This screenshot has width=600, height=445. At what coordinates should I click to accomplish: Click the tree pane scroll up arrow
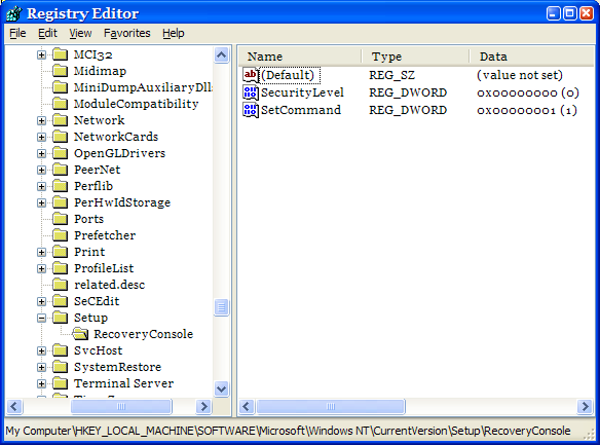click(x=222, y=55)
